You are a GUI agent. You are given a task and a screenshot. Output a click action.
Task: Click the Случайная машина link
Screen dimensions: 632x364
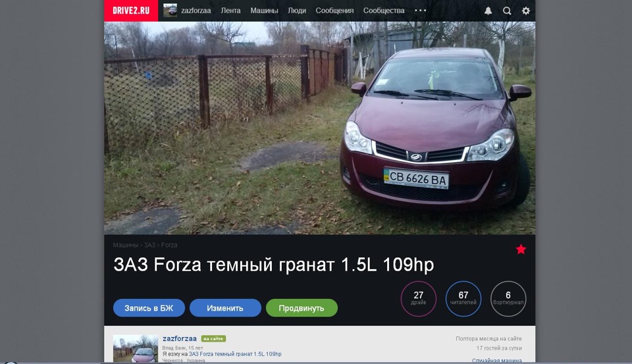(x=497, y=360)
